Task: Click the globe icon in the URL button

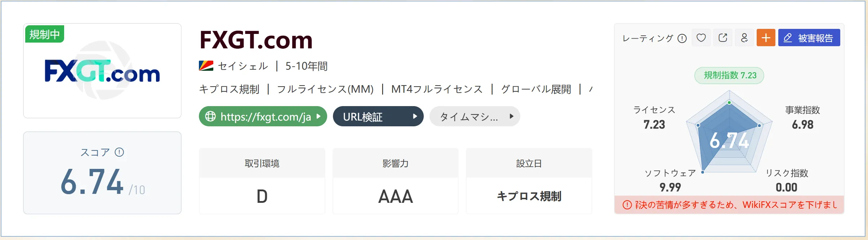Action: (210, 116)
